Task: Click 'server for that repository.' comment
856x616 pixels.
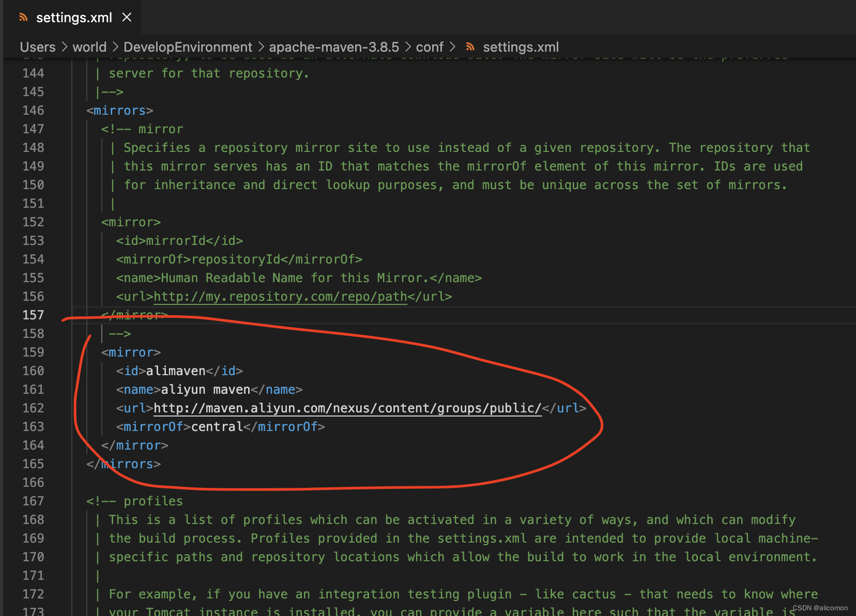Action: tap(209, 73)
